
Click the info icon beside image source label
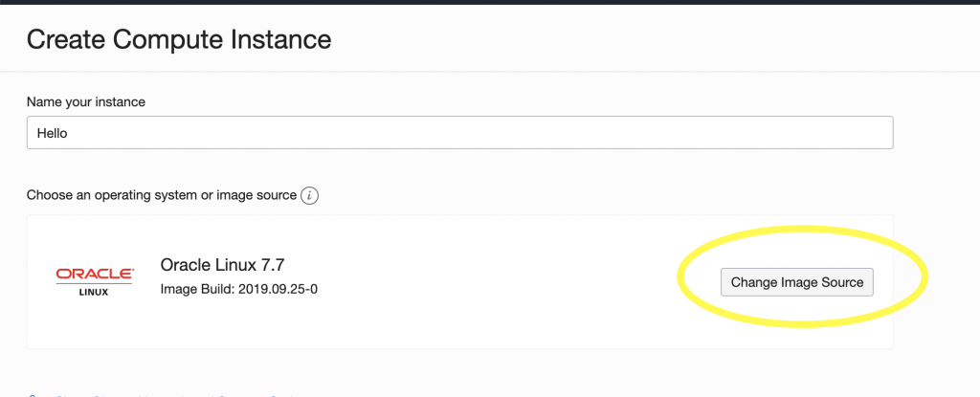(x=309, y=195)
